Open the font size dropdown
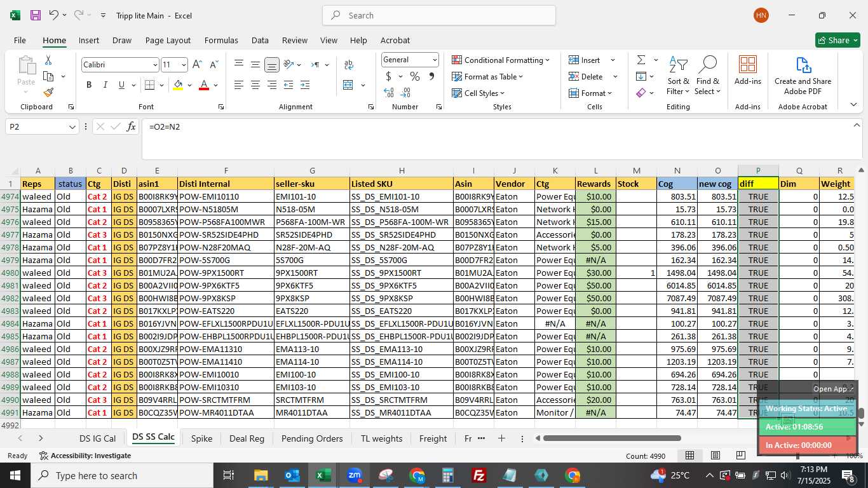The width and height of the screenshot is (868, 488). pyautogui.click(x=184, y=65)
